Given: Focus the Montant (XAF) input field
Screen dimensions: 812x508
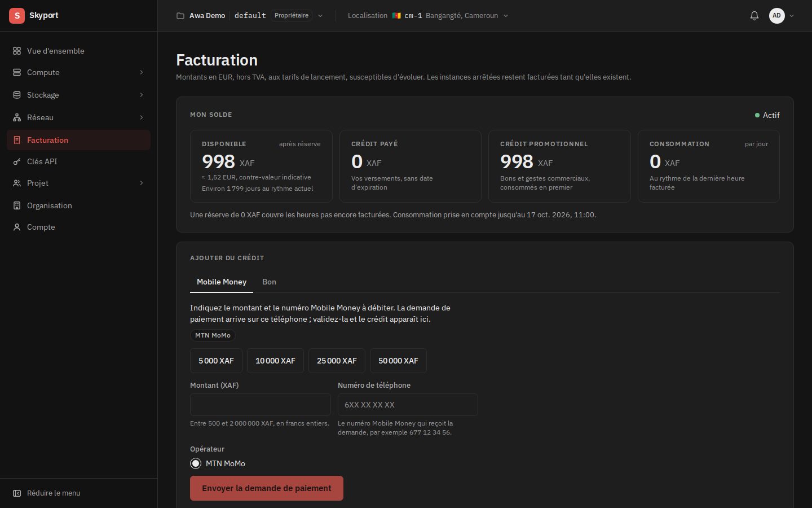Looking at the screenshot, I should (x=261, y=405).
